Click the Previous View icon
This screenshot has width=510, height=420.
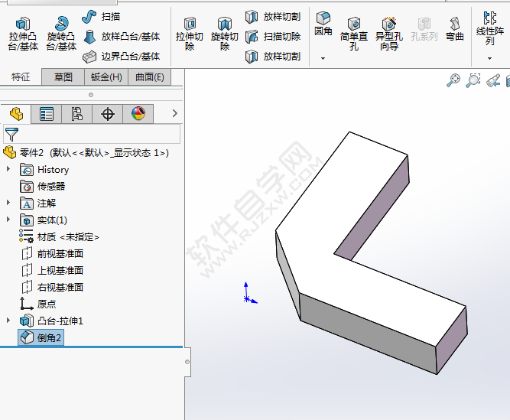click(x=493, y=80)
